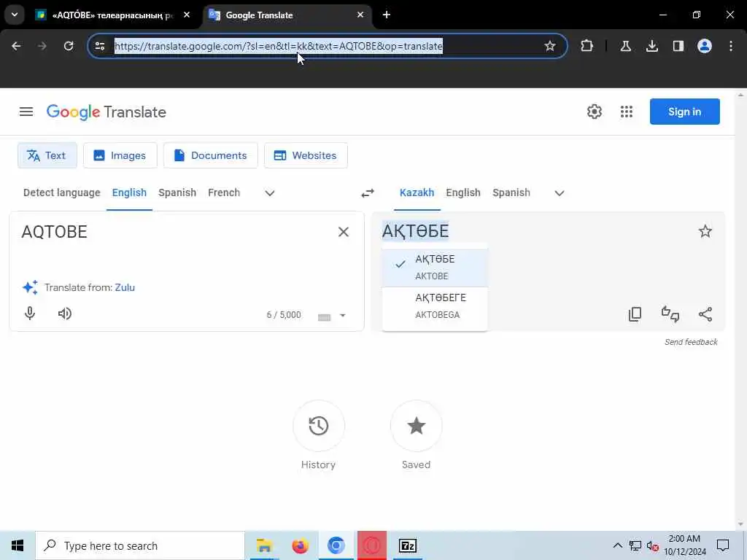
Task: Close the AQTOBE browser tab
Action: [x=187, y=15]
